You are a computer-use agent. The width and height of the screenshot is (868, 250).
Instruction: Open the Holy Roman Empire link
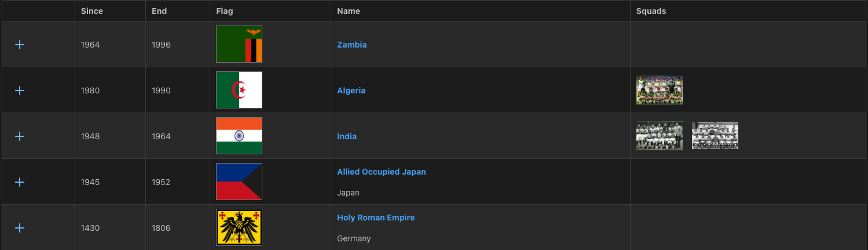[376, 218]
